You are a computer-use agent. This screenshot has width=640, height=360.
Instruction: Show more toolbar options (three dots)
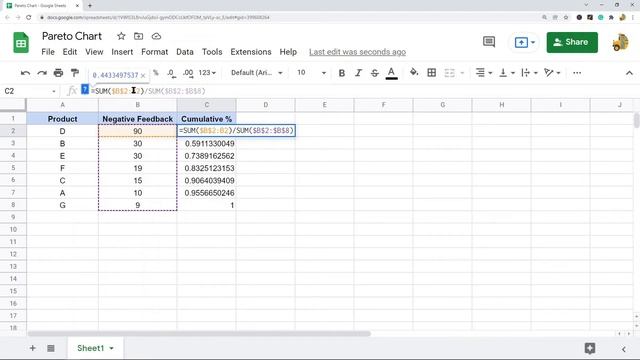[577, 73]
